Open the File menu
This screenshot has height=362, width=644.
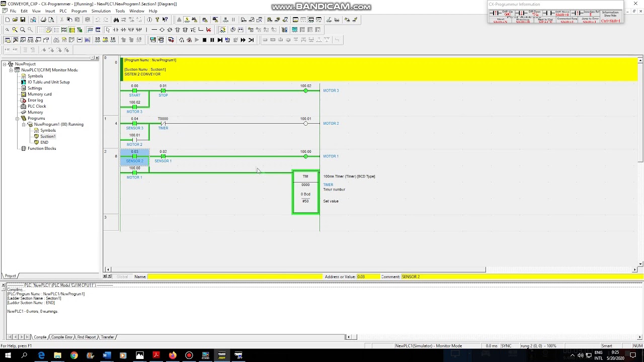point(13,11)
